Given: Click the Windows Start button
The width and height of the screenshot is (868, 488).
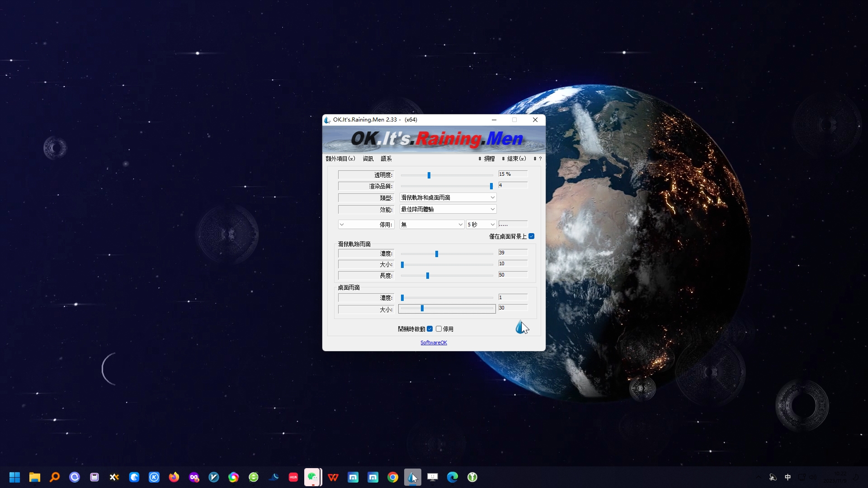Looking at the screenshot, I should point(14,477).
